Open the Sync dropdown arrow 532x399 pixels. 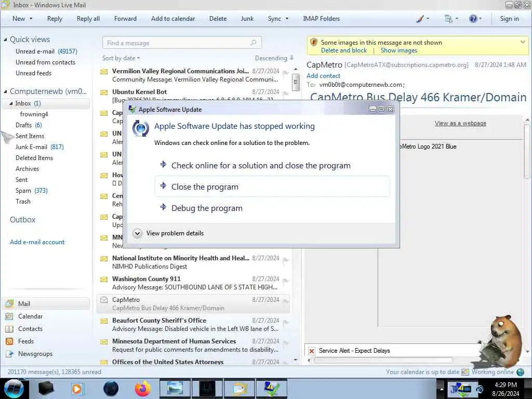(287, 19)
